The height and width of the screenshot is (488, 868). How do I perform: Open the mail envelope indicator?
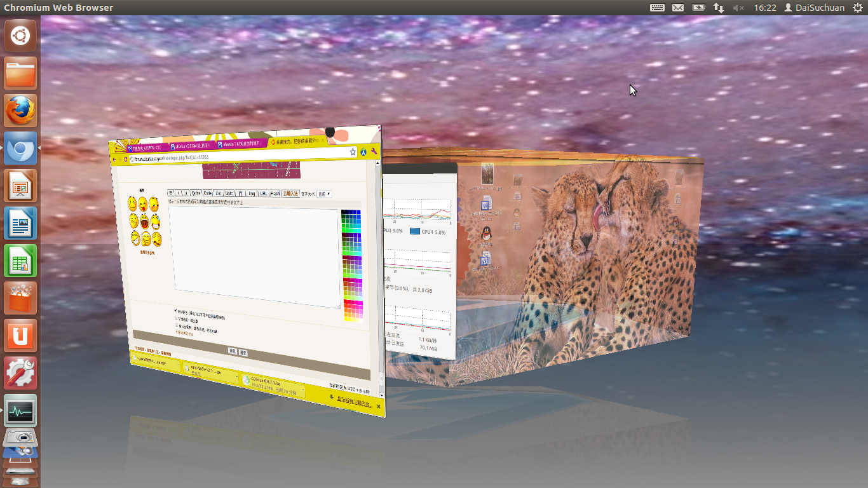(x=678, y=8)
